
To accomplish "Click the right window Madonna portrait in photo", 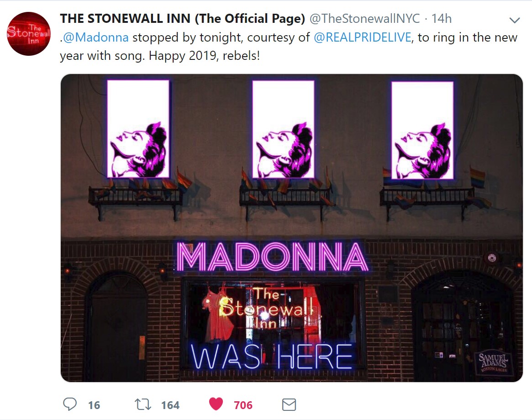I will point(422,130).
